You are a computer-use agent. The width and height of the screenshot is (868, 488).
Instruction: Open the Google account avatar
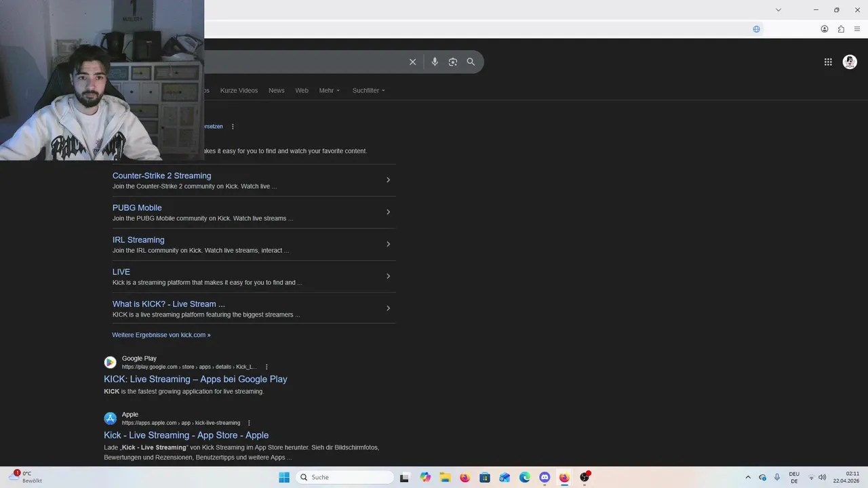[x=850, y=62]
